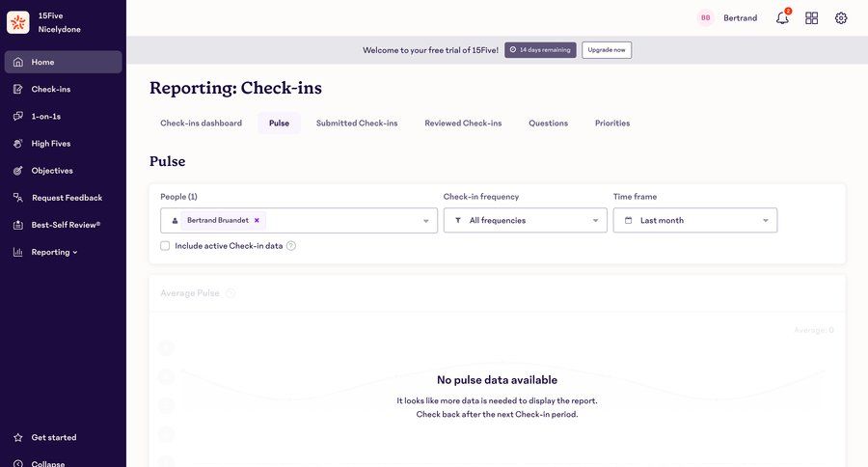
Task: Click the 15Five logo icon
Action: pyautogui.click(x=18, y=22)
